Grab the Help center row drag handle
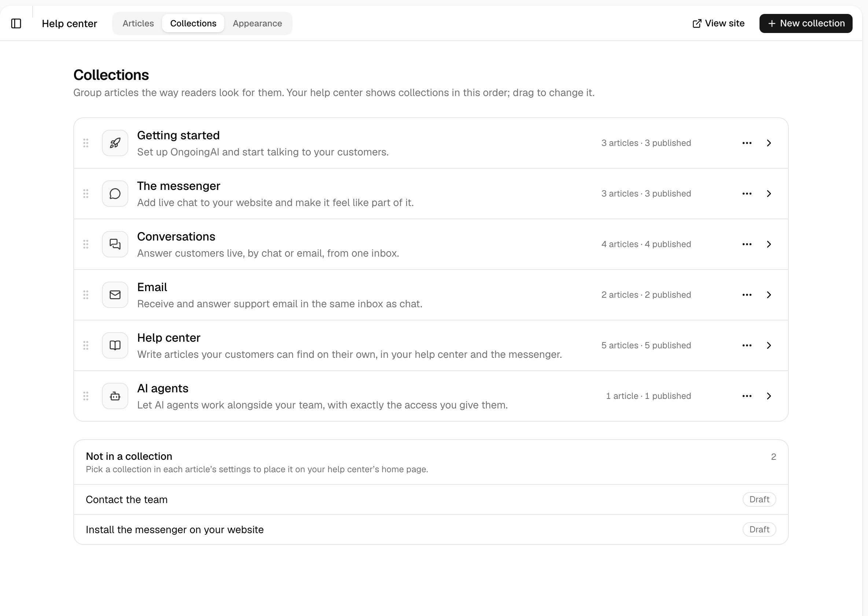 click(86, 345)
